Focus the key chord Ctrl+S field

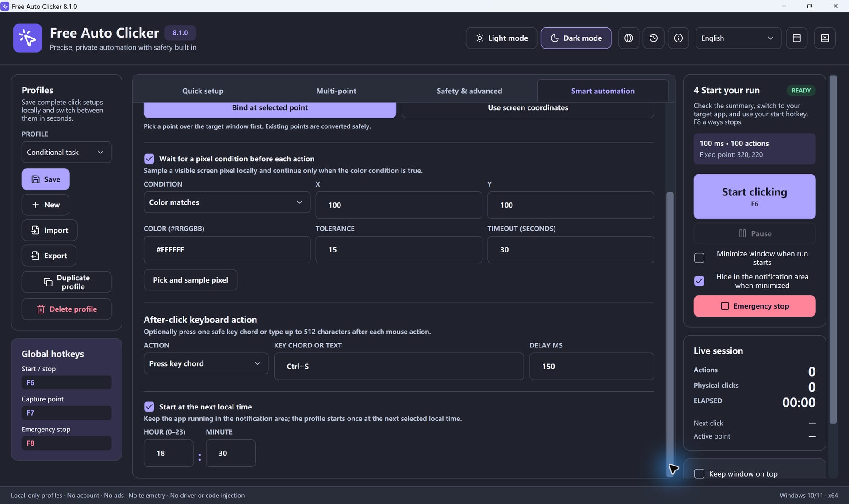398,367
